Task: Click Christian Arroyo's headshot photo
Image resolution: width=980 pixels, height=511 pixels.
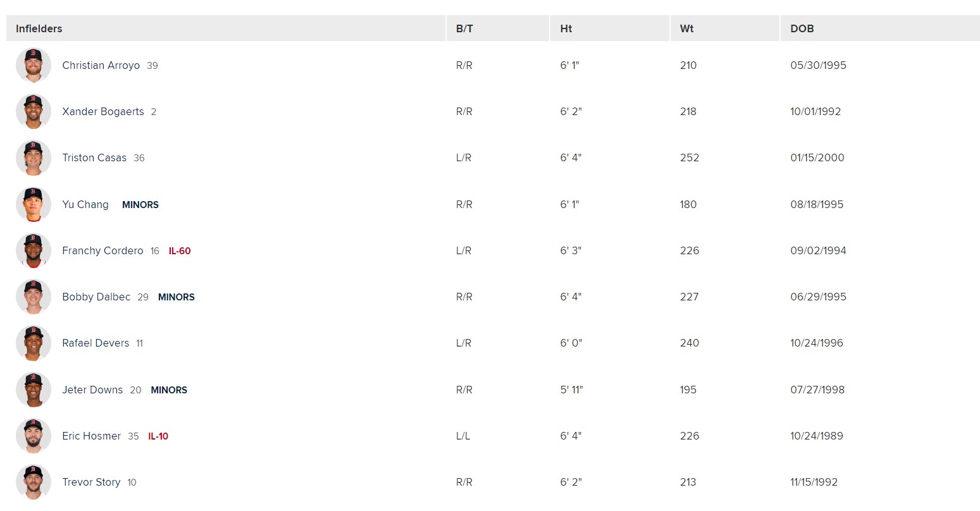Action: (33, 65)
